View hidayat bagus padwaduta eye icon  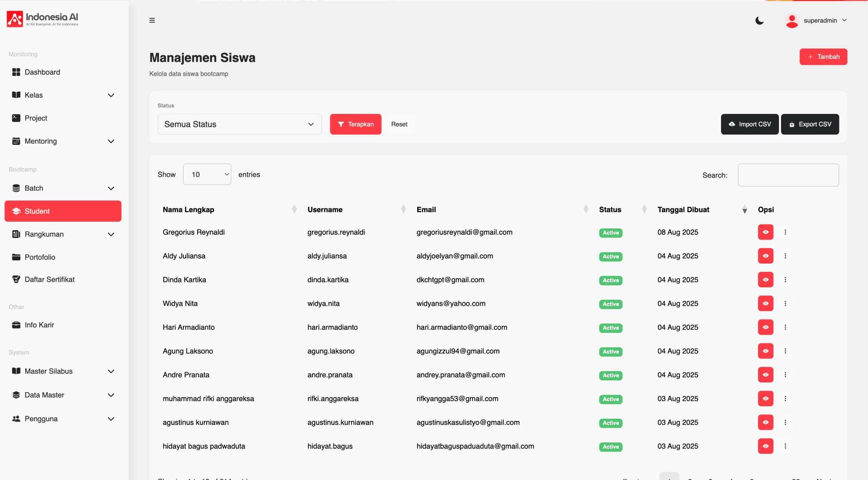point(766,446)
